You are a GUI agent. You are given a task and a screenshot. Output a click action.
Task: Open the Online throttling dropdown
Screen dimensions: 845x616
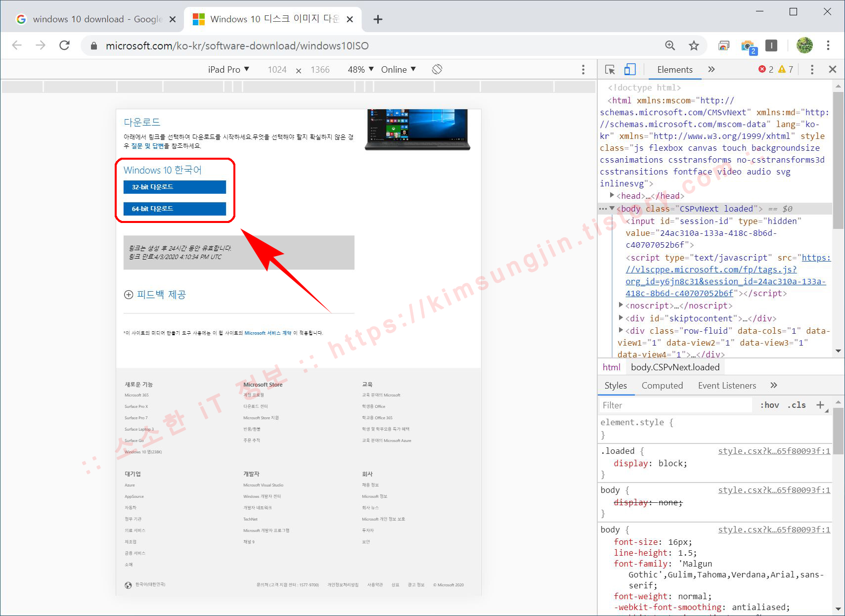click(399, 69)
